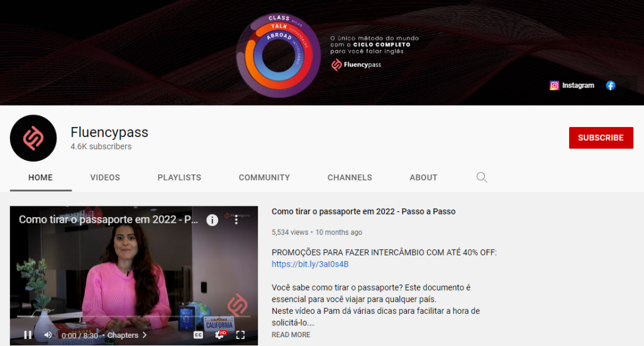The image size is (644, 346).
Task: Click the '4.6K subscribers' text
Action: pyautogui.click(x=101, y=147)
